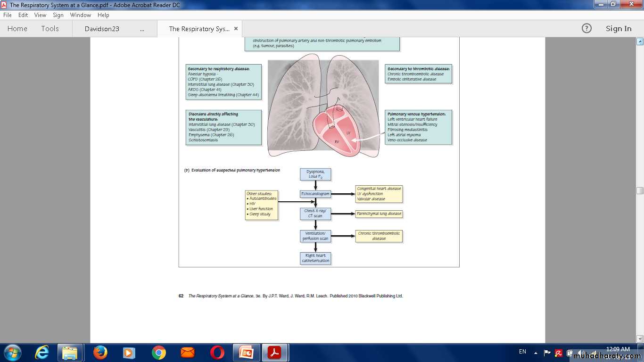Click the Help question mark icon
This screenshot has height=362, width=644.
[586, 29]
